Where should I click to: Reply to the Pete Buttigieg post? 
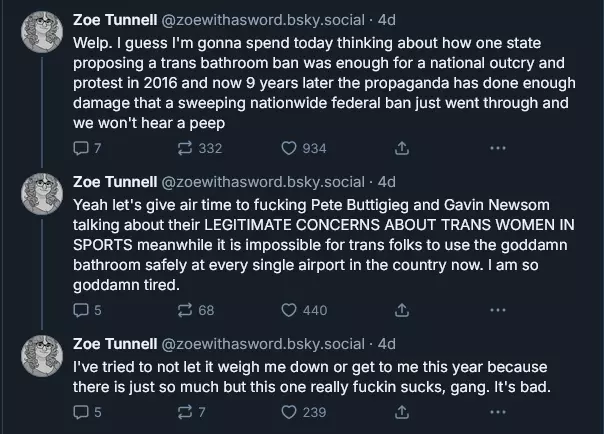tap(82, 310)
